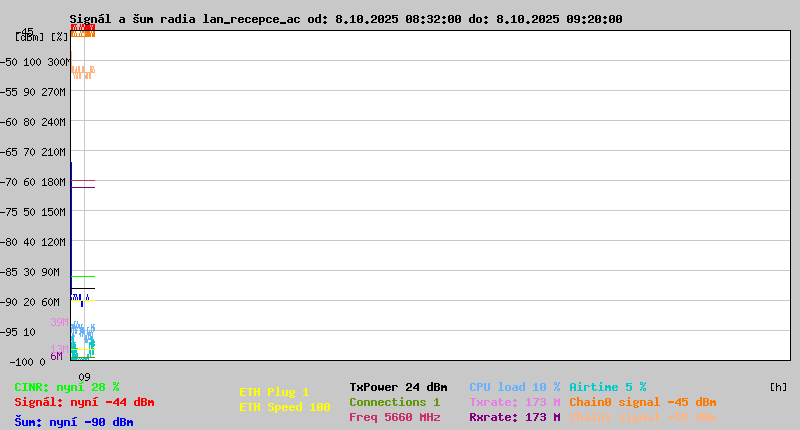Click the '-80 40 120M' axis label
800x430 pixels.
point(33,242)
